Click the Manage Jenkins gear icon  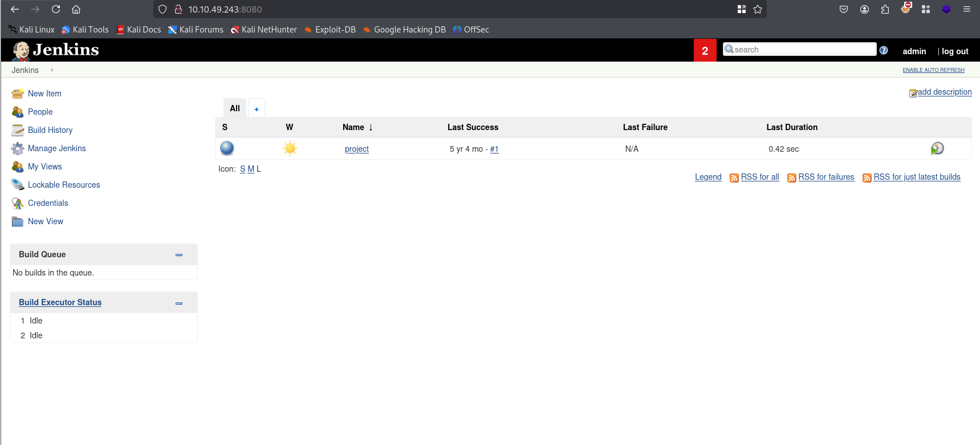coord(18,148)
